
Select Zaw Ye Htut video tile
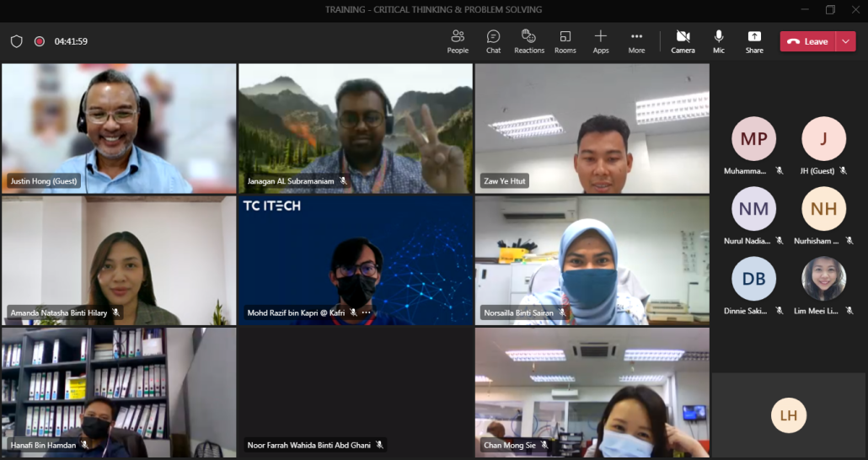coord(592,128)
